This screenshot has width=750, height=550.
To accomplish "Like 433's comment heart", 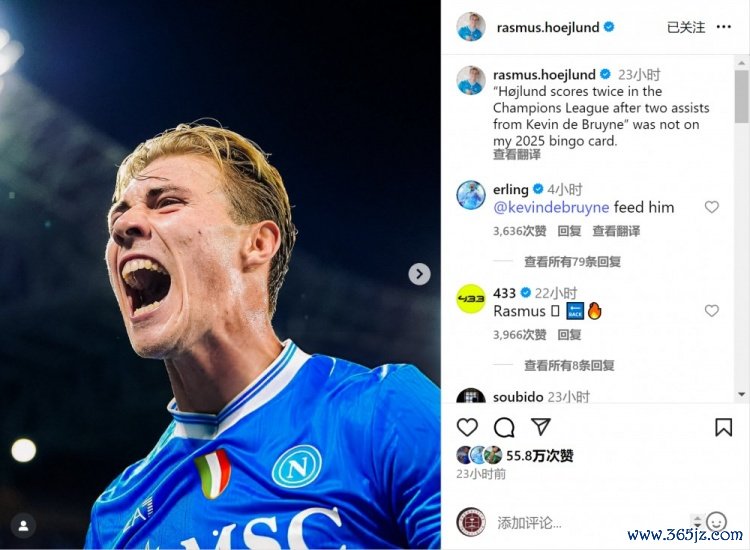I will (x=712, y=311).
